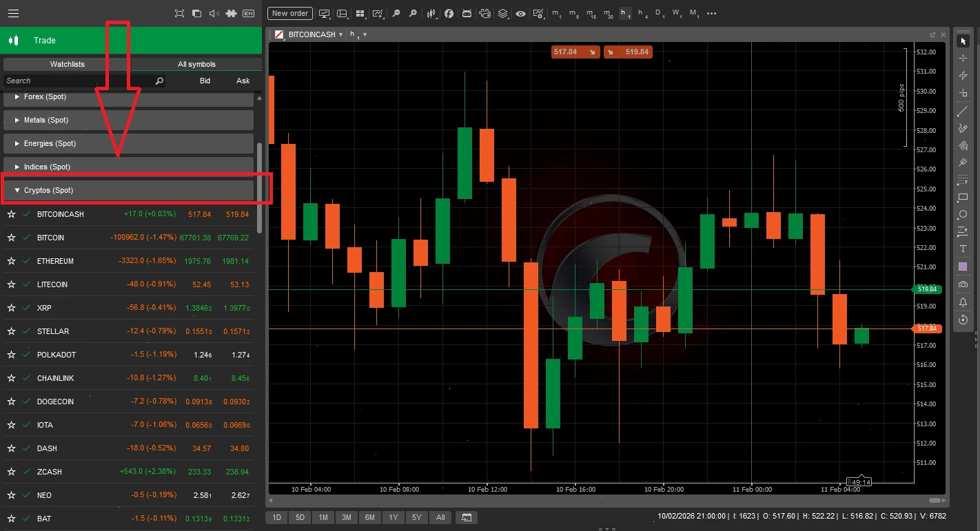
Task: Create a price alert with the bell icon
Action: click(963, 302)
